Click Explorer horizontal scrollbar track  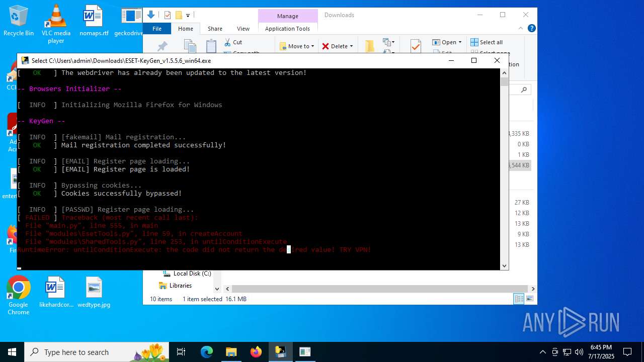(x=380, y=289)
